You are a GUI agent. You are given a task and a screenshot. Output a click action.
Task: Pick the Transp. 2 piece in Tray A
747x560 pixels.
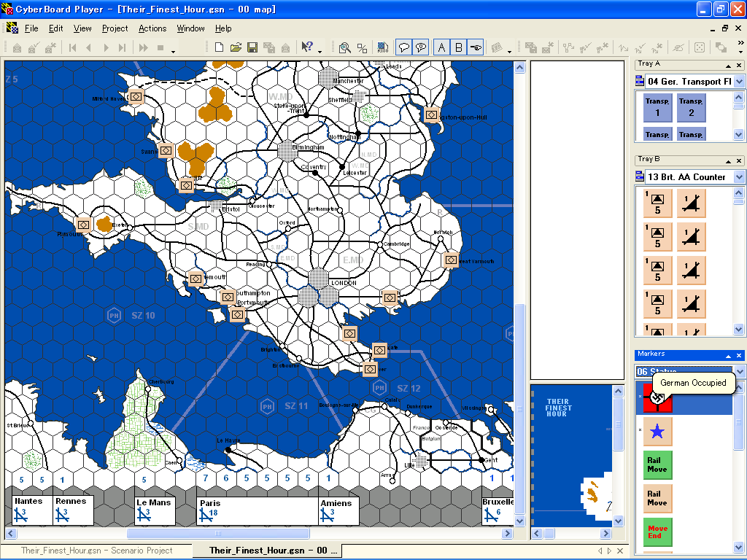pyautogui.click(x=692, y=107)
